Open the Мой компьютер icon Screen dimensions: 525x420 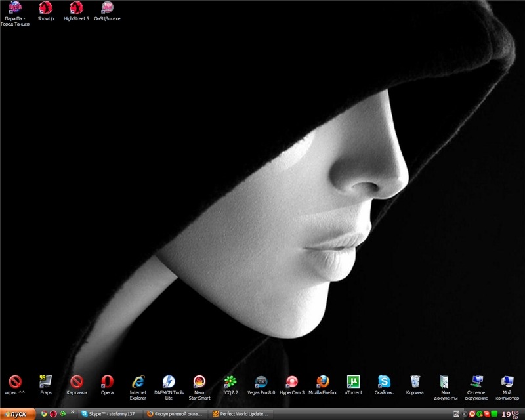(507, 381)
